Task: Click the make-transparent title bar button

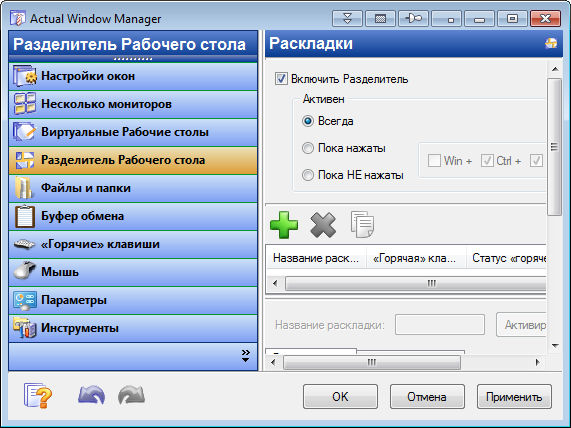Action: [381, 18]
